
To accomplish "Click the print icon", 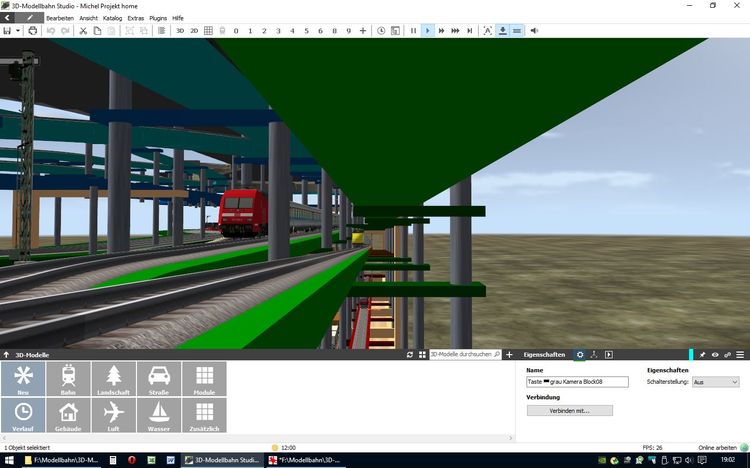I will click(x=33, y=31).
